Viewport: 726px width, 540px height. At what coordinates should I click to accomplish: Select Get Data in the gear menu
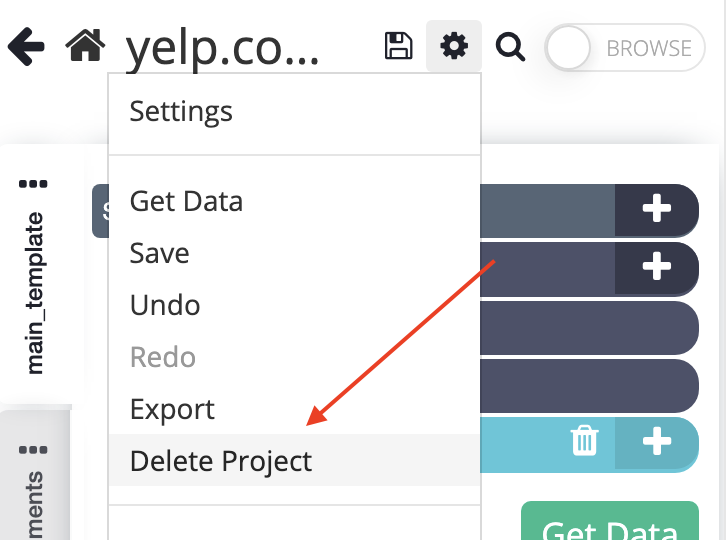[x=186, y=202]
